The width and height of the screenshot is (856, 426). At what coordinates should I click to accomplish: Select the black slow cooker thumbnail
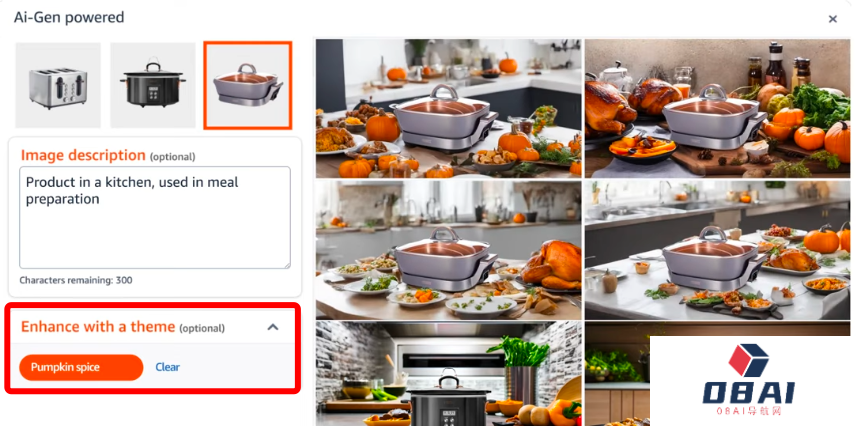(153, 85)
